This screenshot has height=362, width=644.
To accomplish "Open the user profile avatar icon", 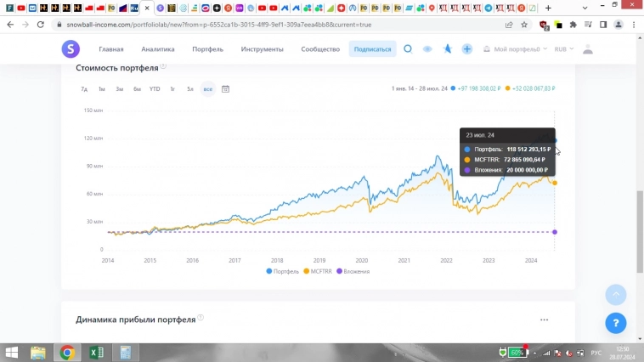I will [x=588, y=49].
